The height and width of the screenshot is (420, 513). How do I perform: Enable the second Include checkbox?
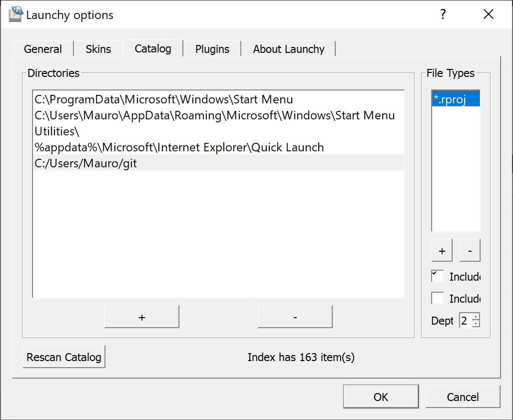click(x=438, y=298)
